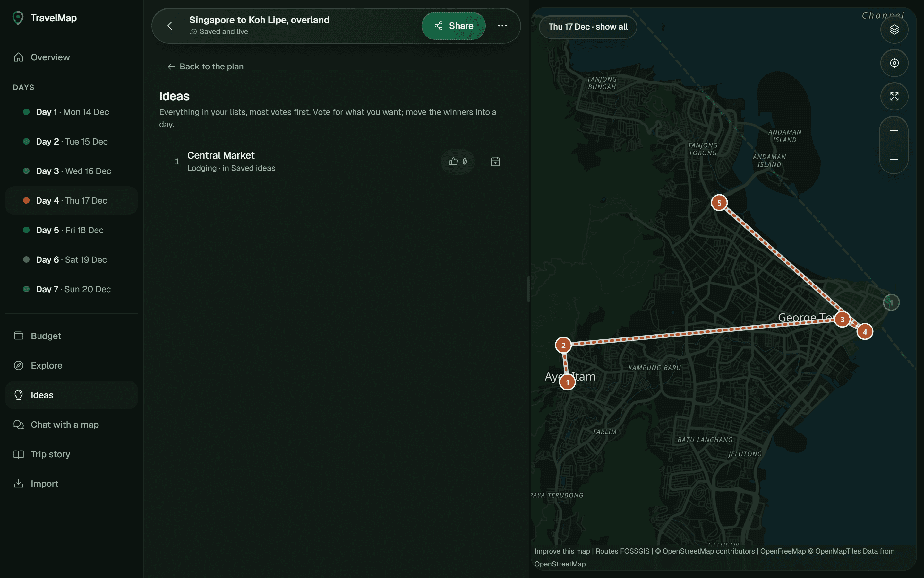Open the OpenStreetMap contributors link
Image resolution: width=924 pixels, height=578 pixels.
click(x=705, y=551)
